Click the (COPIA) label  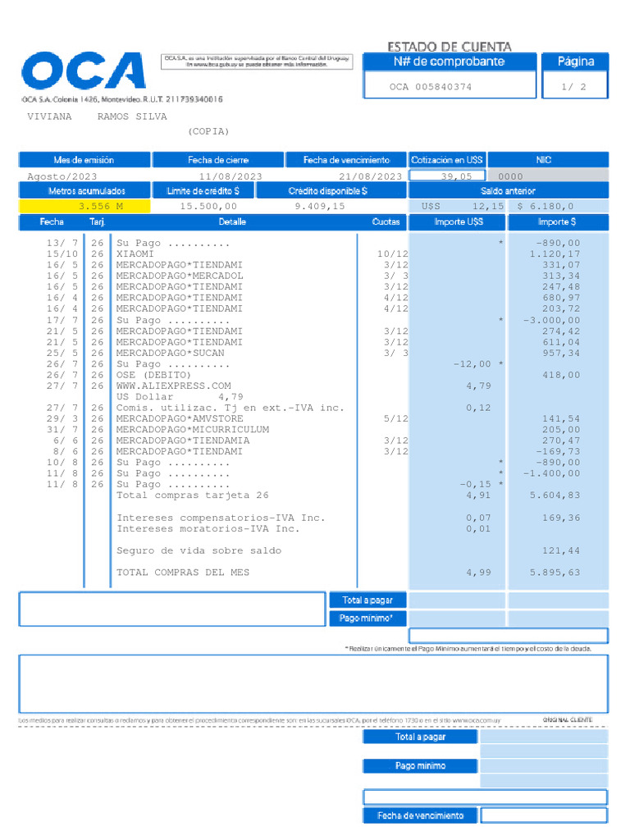[x=208, y=131]
